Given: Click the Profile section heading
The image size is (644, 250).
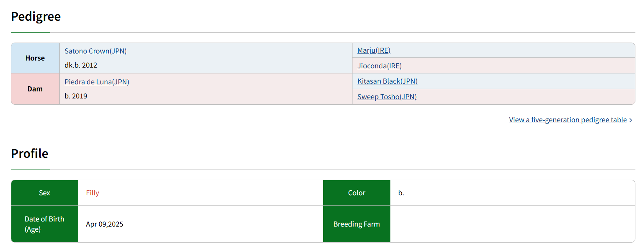Looking at the screenshot, I should [x=30, y=154].
